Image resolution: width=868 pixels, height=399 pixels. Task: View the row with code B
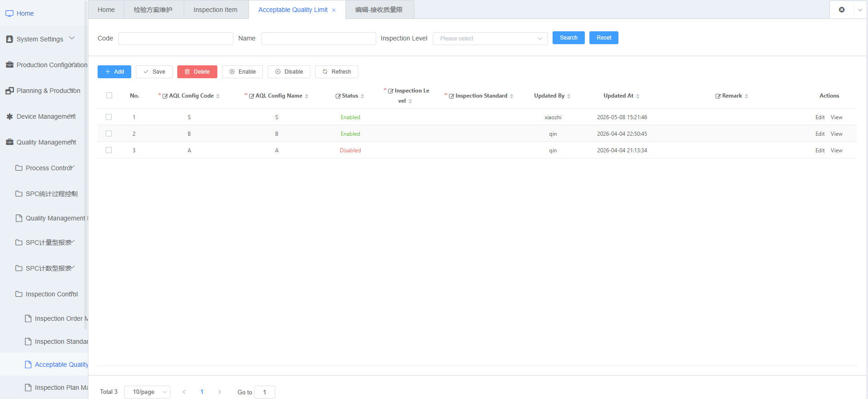point(837,134)
